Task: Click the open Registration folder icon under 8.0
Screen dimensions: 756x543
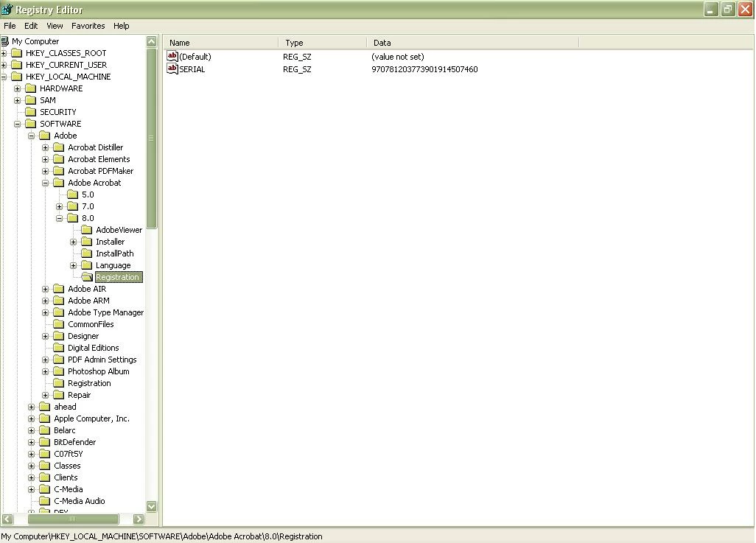Action: (x=87, y=277)
